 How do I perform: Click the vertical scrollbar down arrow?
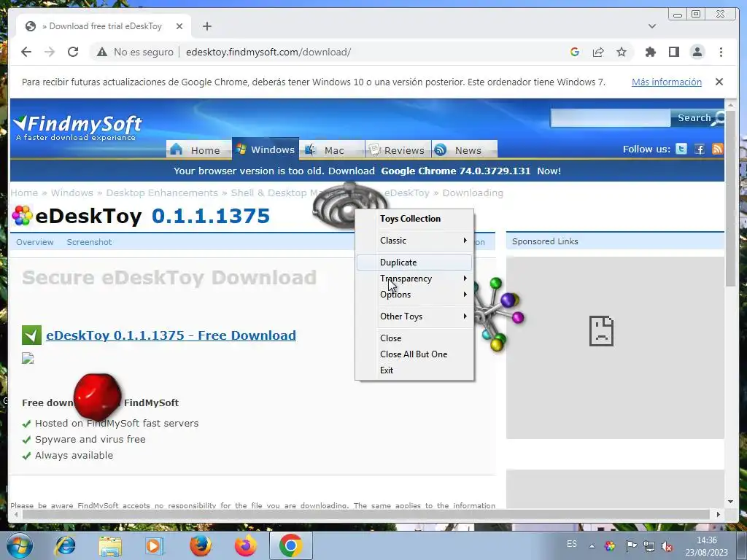pyautogui.click(x=730, y=502)
